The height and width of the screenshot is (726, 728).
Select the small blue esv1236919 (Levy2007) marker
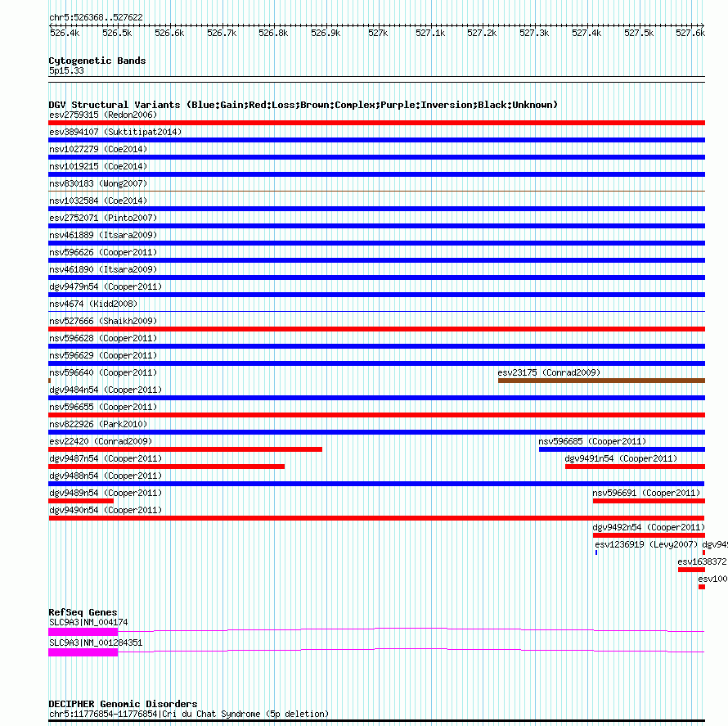(x=596, y=552)
